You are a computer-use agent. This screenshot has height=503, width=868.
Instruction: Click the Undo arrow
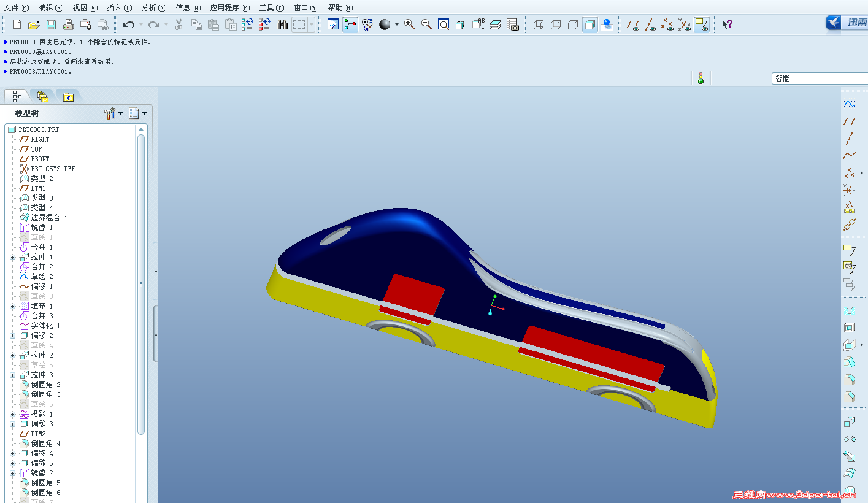click(128, 25)
